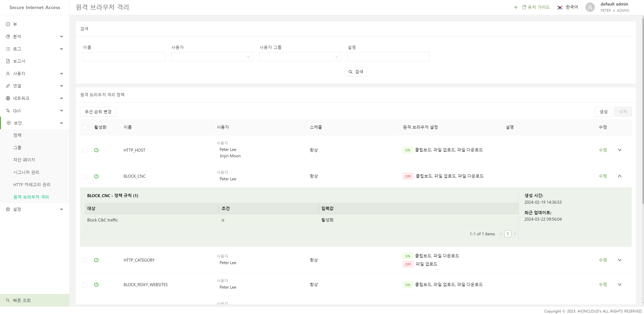Click 'Block C&C traffic' rule cell
644x314 pixels.
[x=102, y=220]
